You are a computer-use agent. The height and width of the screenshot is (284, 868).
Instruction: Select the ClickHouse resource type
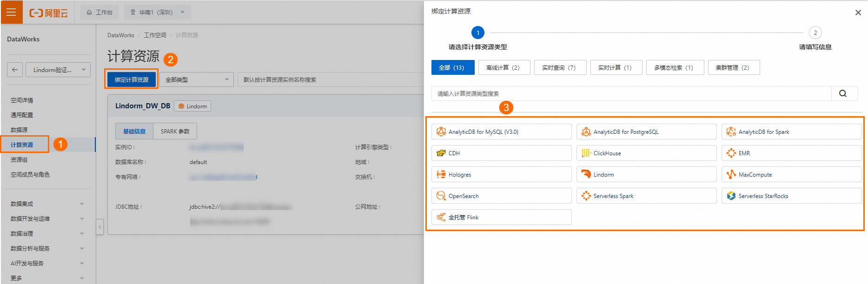[x=646, y=153]
